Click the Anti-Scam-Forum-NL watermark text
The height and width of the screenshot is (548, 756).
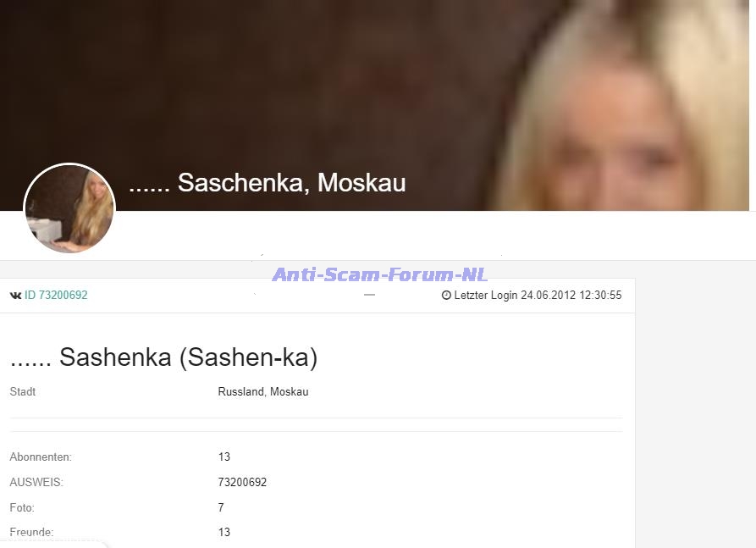pos(380,274)
